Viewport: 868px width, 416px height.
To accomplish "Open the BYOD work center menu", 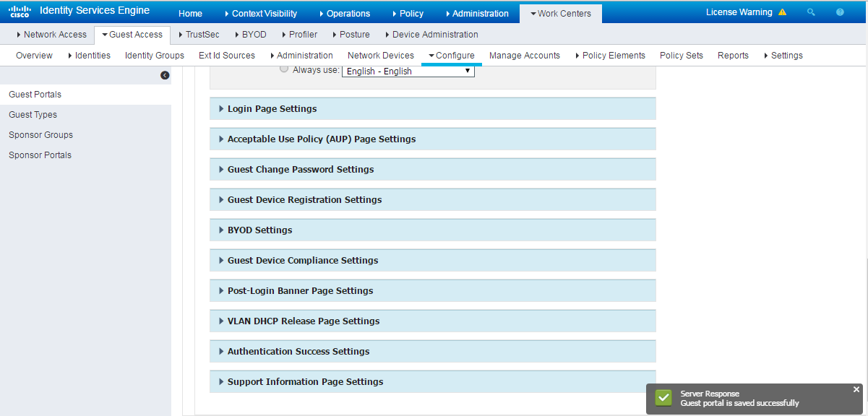I will (249, 35).
